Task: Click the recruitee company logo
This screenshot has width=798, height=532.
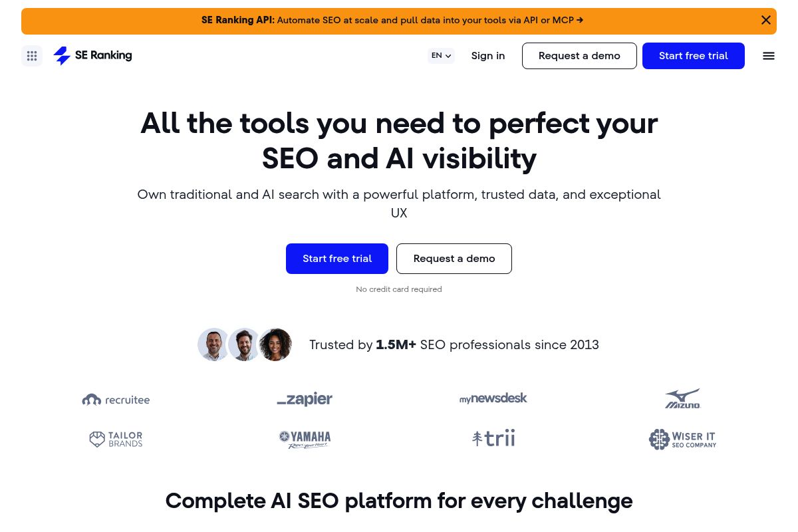Action: pos(116,399)
